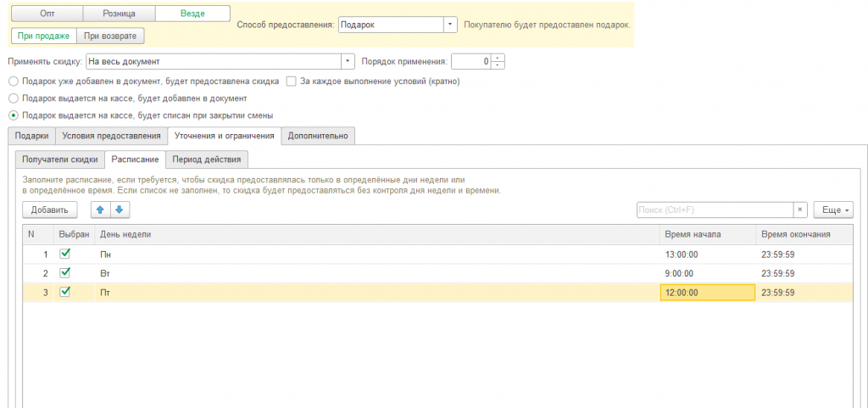Move the schedule row down with the blue arrow

point(120,210)
